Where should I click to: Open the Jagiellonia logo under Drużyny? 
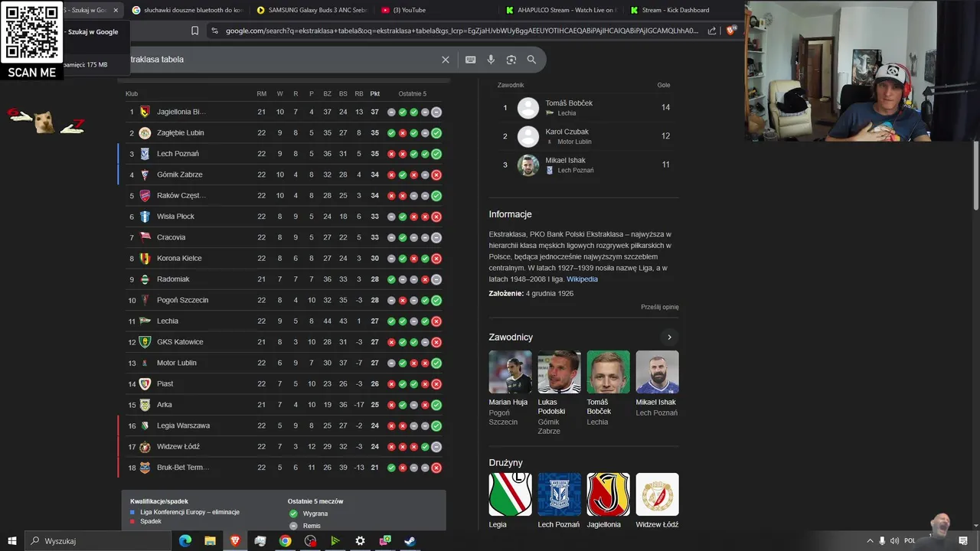pyautogui.click(x=608, y=494)
